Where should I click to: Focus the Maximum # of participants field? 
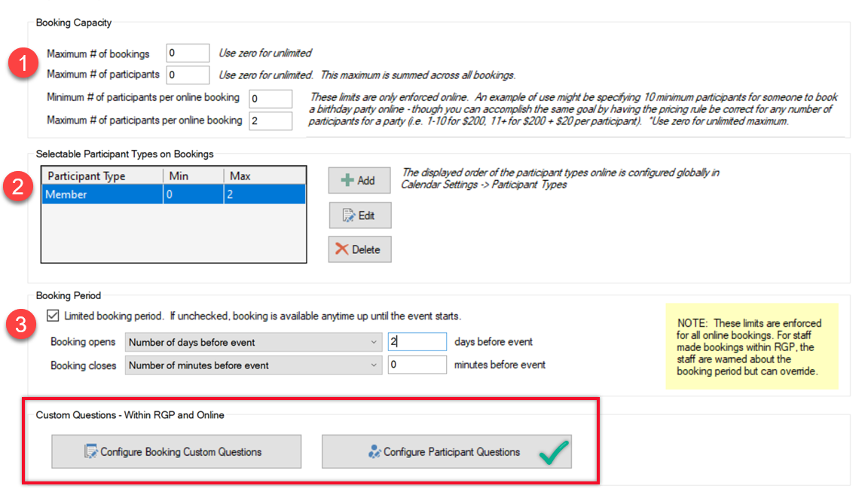coord(188,75)
